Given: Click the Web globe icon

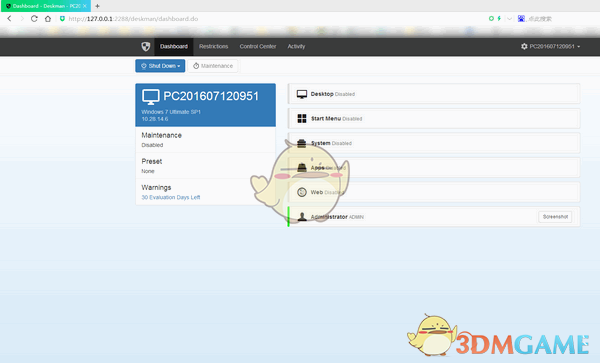Looking at the screenshot, I should click(302, 192).
